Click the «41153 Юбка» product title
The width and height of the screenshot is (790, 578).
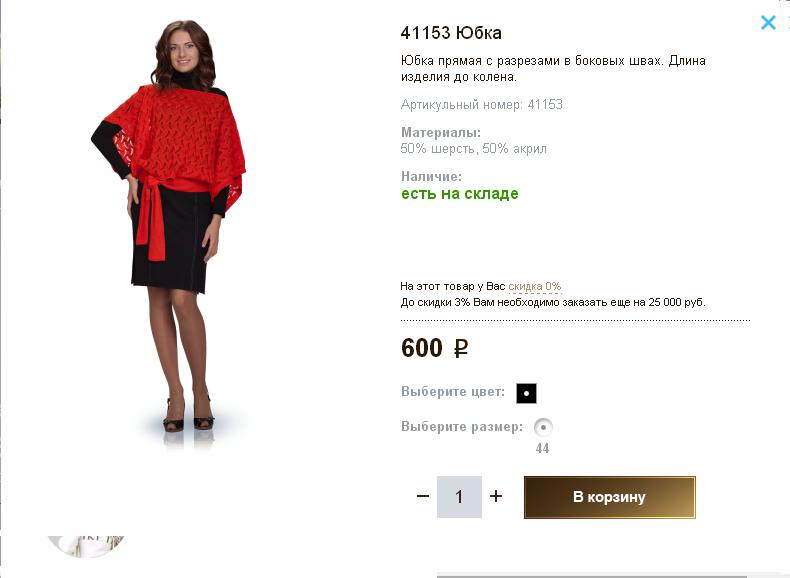pos(451,32)
